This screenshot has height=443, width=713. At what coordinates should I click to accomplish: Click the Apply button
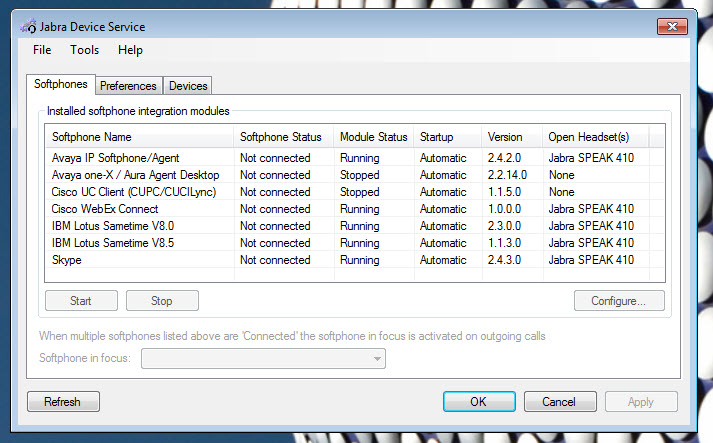(641, 402)
